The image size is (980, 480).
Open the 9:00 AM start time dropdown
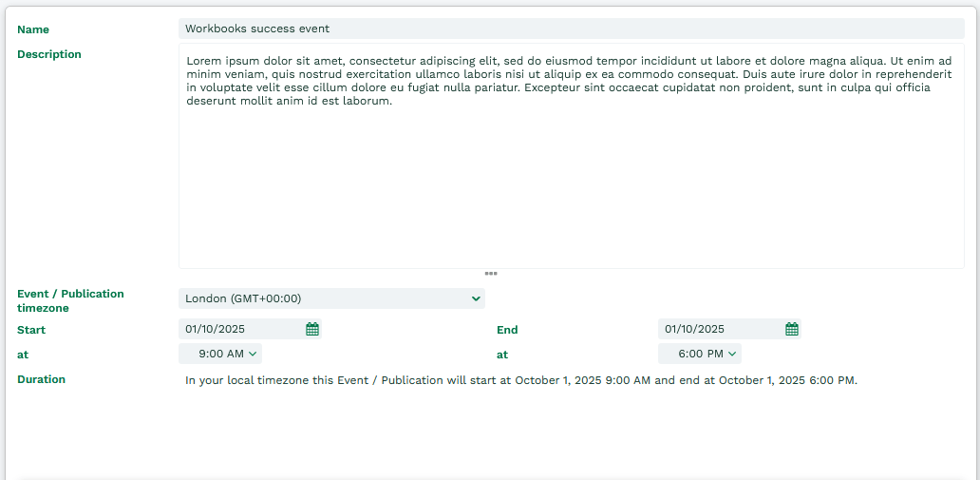coord(220,354)
